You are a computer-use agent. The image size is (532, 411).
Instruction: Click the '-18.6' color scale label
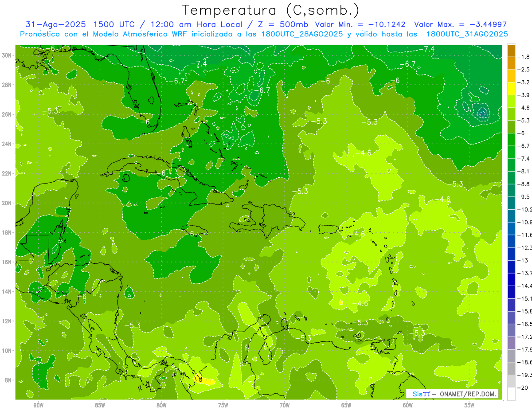[x=525, y=362]
